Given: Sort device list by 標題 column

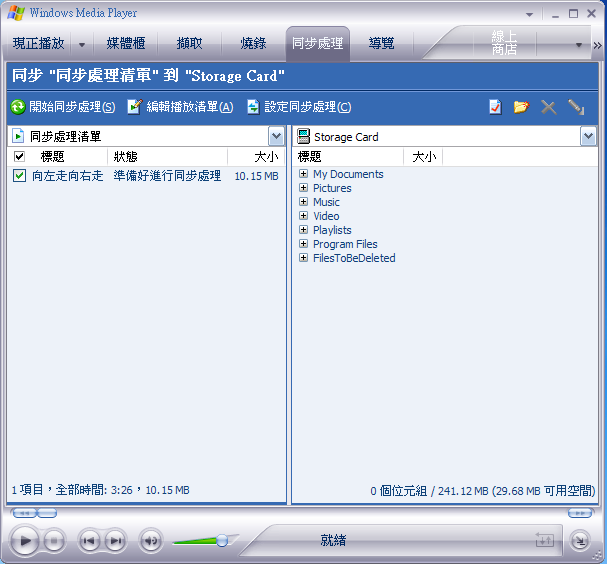Looking at the screenshot, I should click(x=348, y=156).
